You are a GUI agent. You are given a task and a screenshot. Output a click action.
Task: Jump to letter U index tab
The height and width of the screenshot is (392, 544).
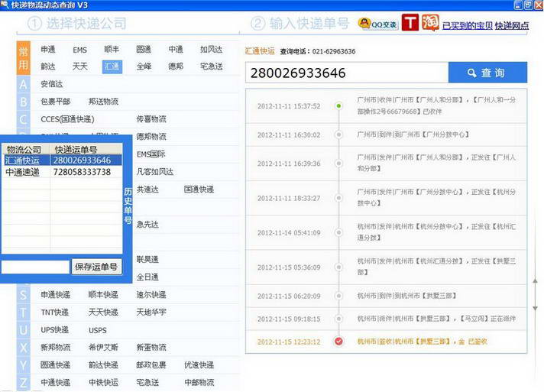click(x=23, y=330)
